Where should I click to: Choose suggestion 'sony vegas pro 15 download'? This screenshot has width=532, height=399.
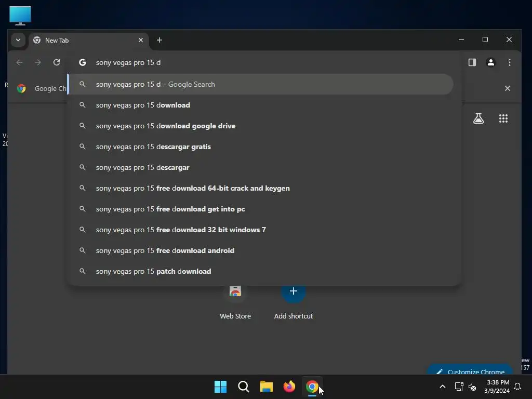coord(261,105)
